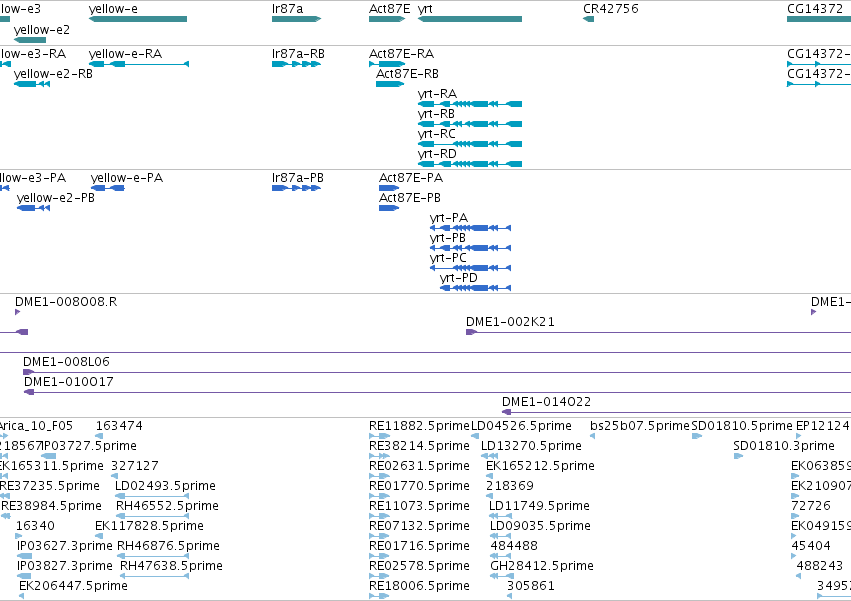Select the RE02631.5prime EST

(420, 466)
